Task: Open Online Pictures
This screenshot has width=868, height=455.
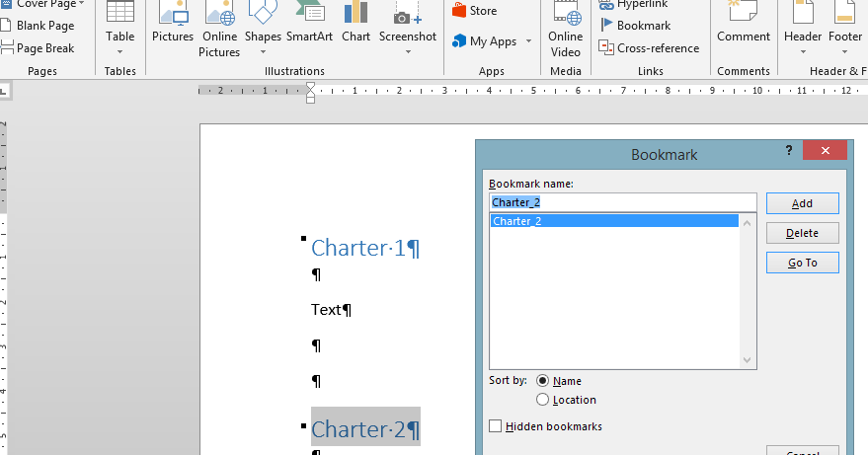Action: pyautogui.click(x=220, y=29)
